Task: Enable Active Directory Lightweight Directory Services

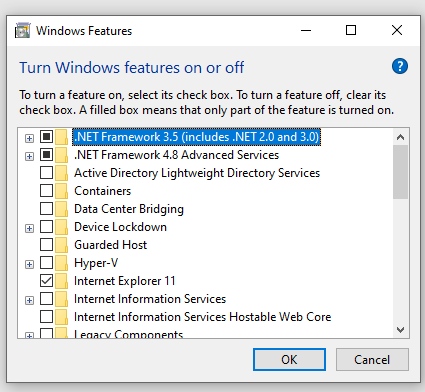Action: (x=46, y=173)
